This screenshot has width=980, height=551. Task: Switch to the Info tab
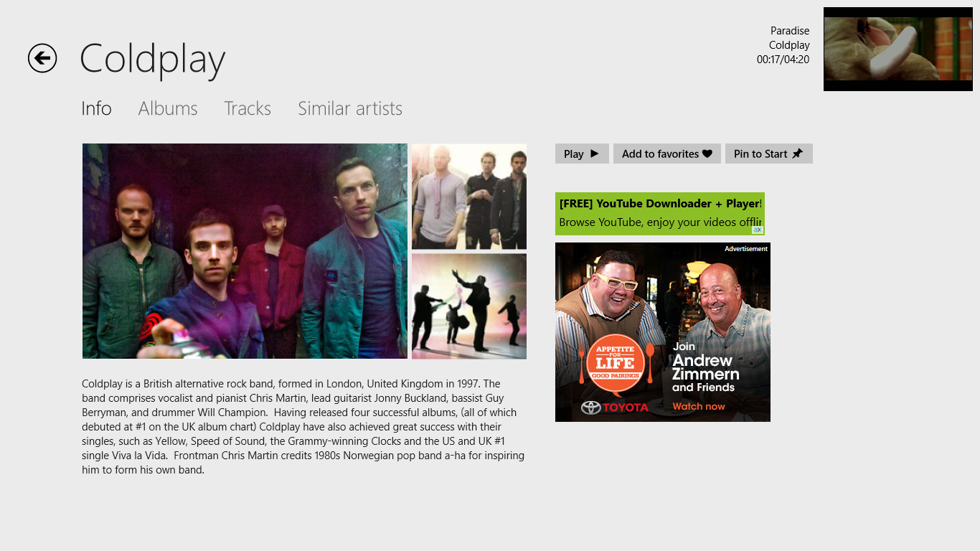click(x=96, y=108)
